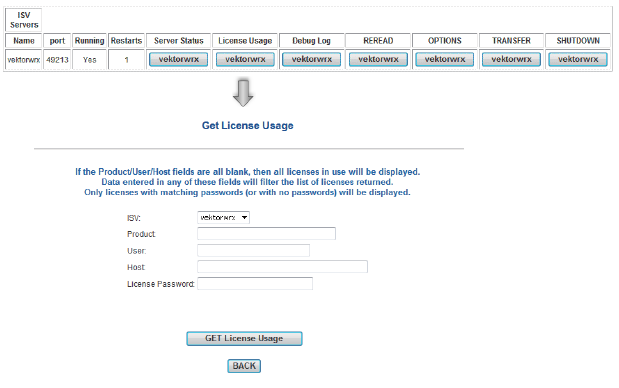The image size is (619, 388).
Task: Click the vektorwrx button under REREAD
Action: (378, 60)
